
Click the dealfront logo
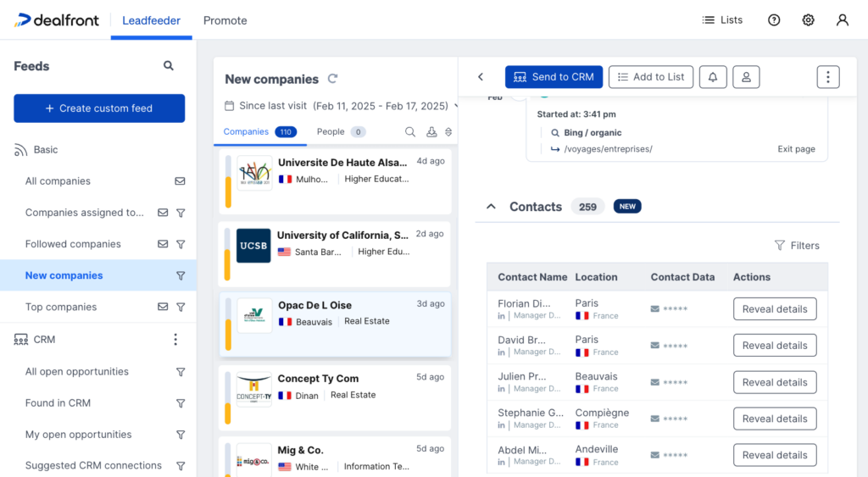click(57, 20)
